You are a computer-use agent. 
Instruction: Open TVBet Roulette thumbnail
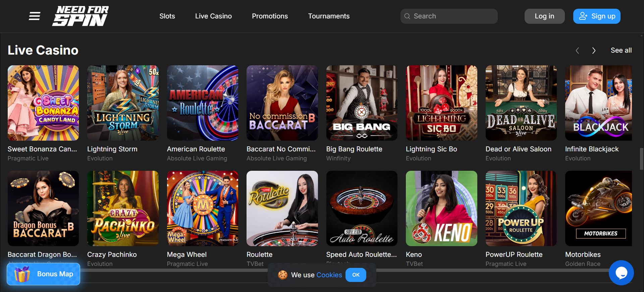[x=282, y=208]
